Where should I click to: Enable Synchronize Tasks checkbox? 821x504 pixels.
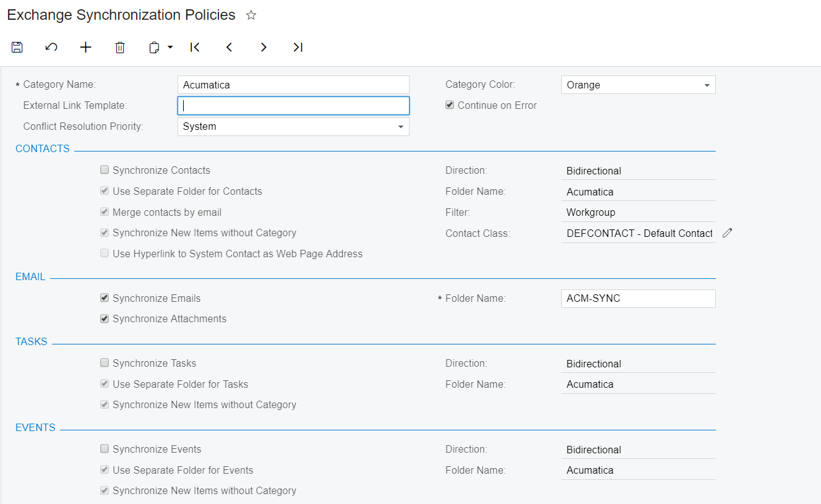tap(105, 363)
